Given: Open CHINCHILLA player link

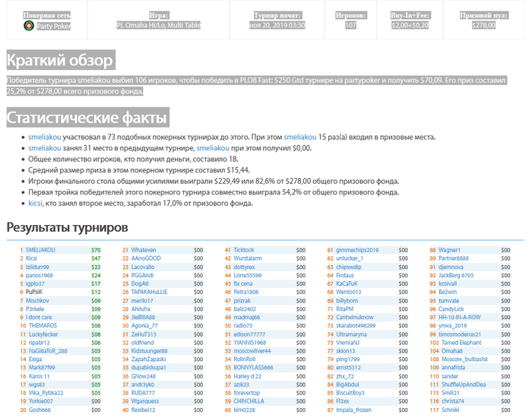Looking at the screenshot, I should point(249,401).
